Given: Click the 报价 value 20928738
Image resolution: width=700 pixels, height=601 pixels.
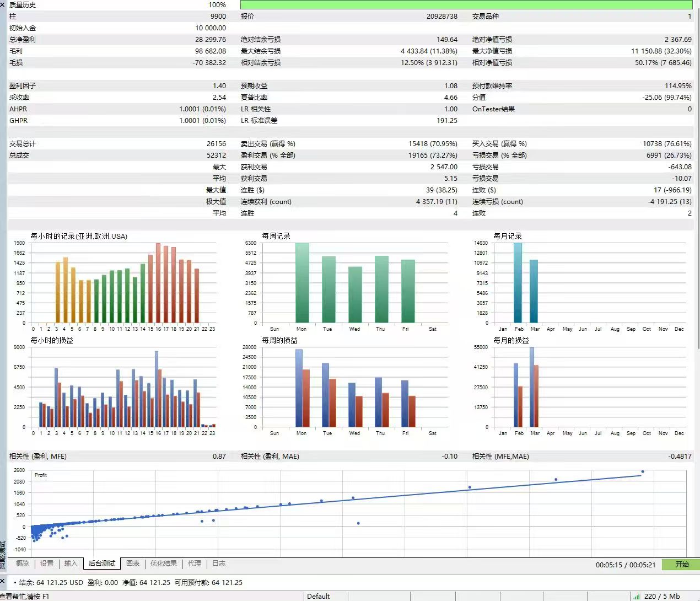Looking at the screenshot, I should tap(441, 17).
